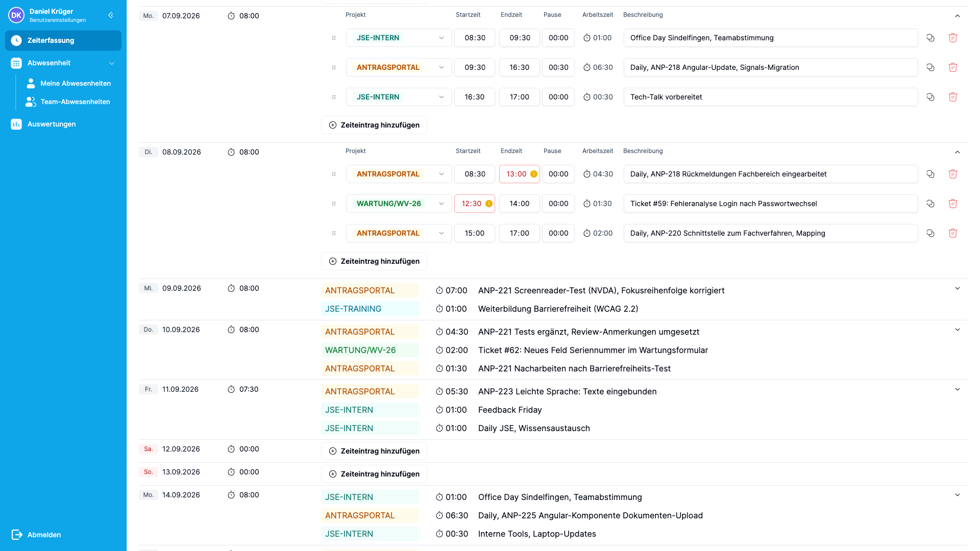The image size is (980, 551).
Task: Collapse the 07.09.2026 day section
Action: click(x=958, y=16)
